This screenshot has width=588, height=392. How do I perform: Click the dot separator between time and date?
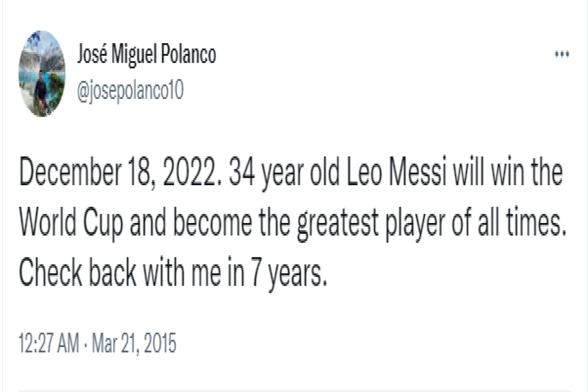pos(84,344)
